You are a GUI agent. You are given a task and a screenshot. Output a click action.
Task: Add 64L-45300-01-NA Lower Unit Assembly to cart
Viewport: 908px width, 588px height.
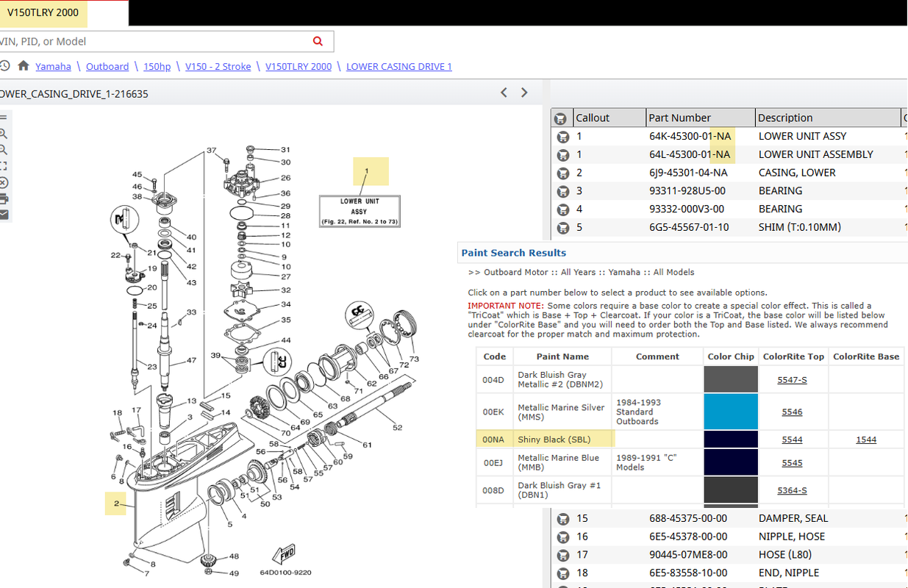563,155
